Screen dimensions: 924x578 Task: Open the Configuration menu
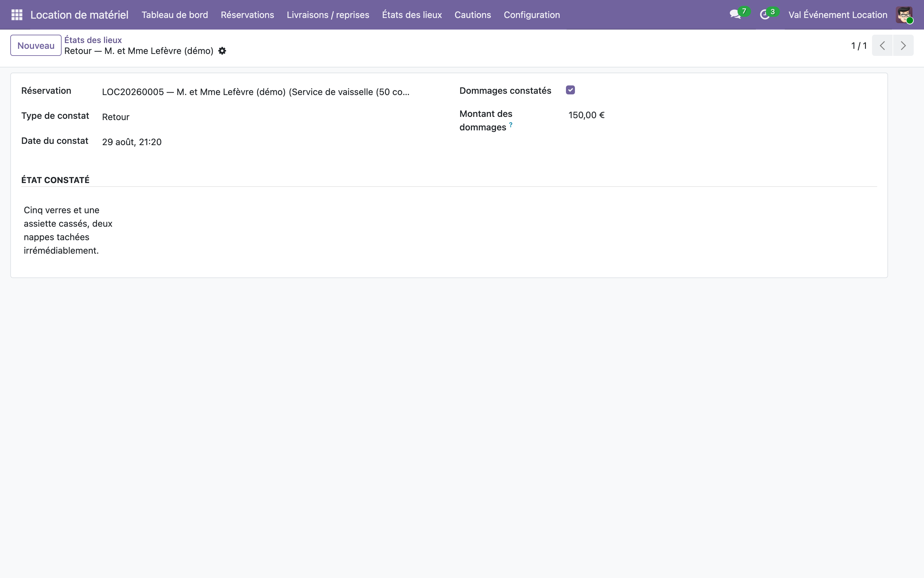[532, 15]
